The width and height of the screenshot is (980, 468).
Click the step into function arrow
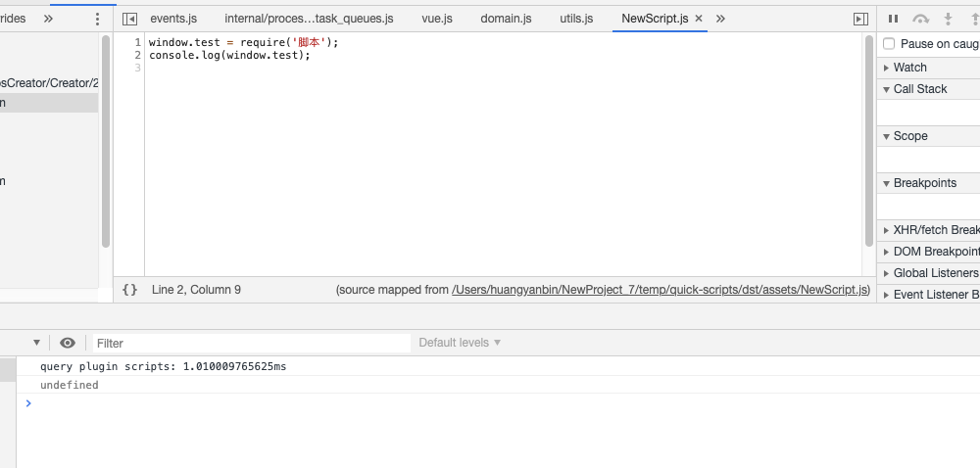[x=948, y=19]
